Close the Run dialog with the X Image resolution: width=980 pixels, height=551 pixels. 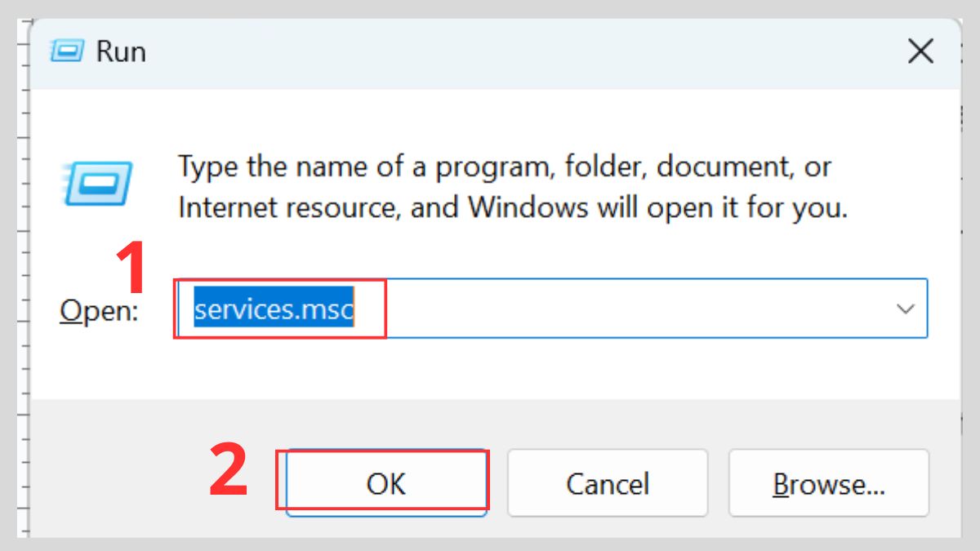click(x=920, y=52)
